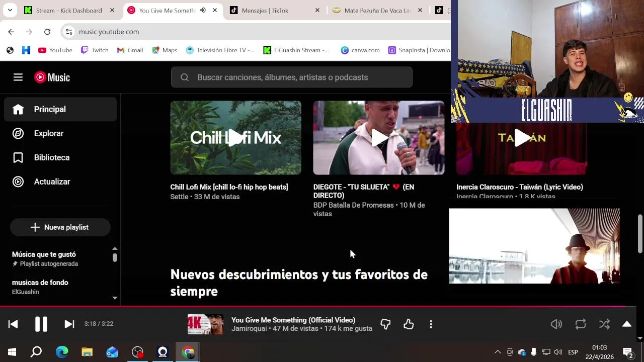
Task: Open 'musicas de fondo' playlist
Action: tap(40, 283)
